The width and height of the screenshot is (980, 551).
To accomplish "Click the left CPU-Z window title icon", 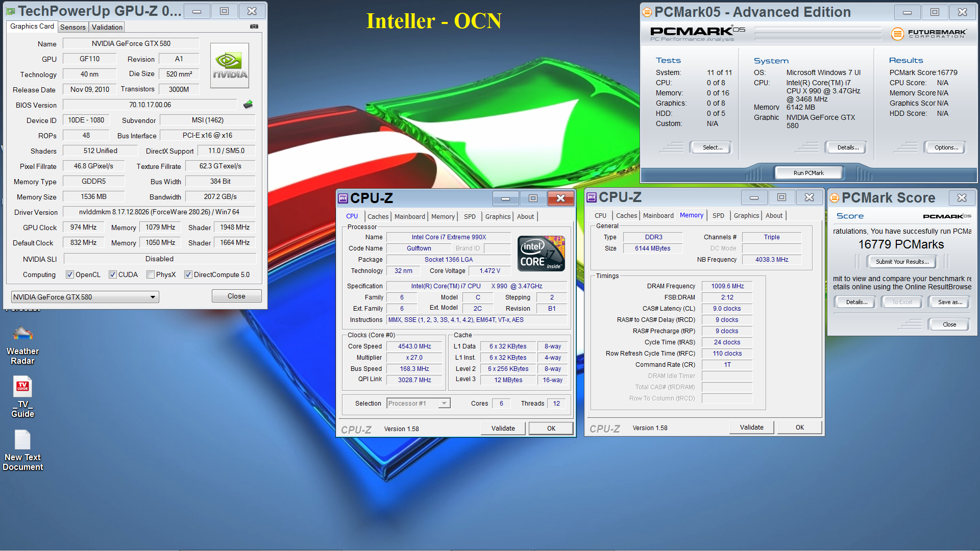I will [343, 198].
